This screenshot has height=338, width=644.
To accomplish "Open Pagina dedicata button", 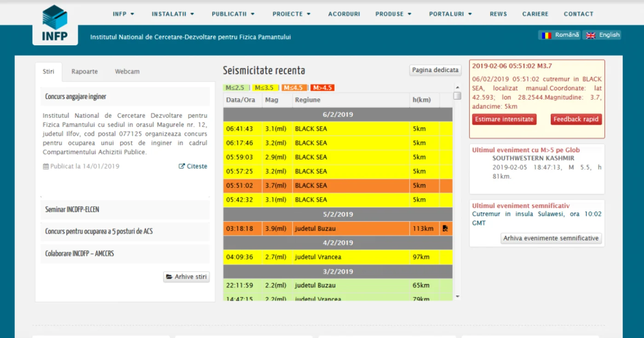I will (435, 70).
